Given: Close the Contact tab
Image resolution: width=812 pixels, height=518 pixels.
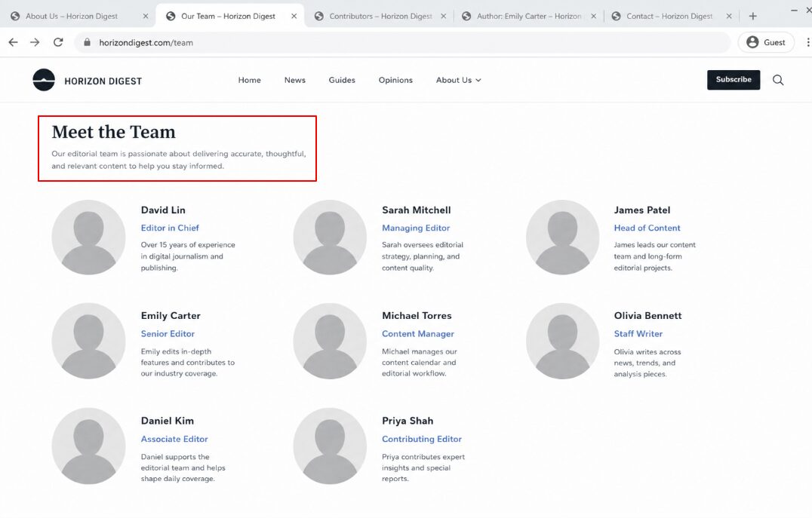Looking at the screenshot, I should click(x=729, y=16).
